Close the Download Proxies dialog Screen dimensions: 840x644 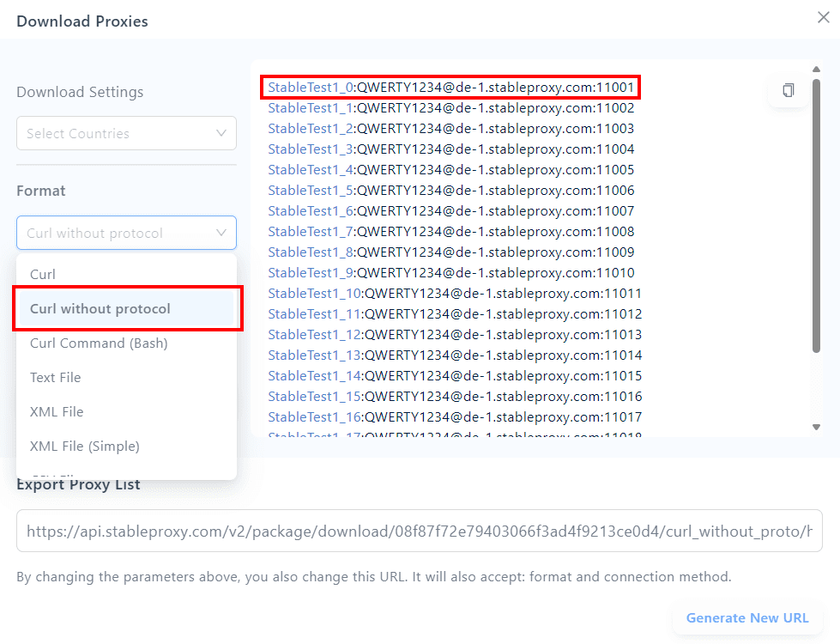pos(822,17)
